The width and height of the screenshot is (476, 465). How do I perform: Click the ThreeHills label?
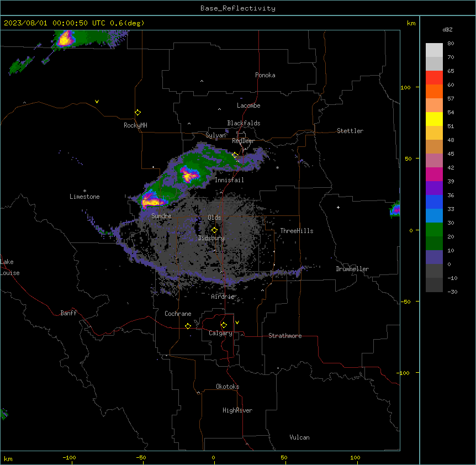point(297,231)
